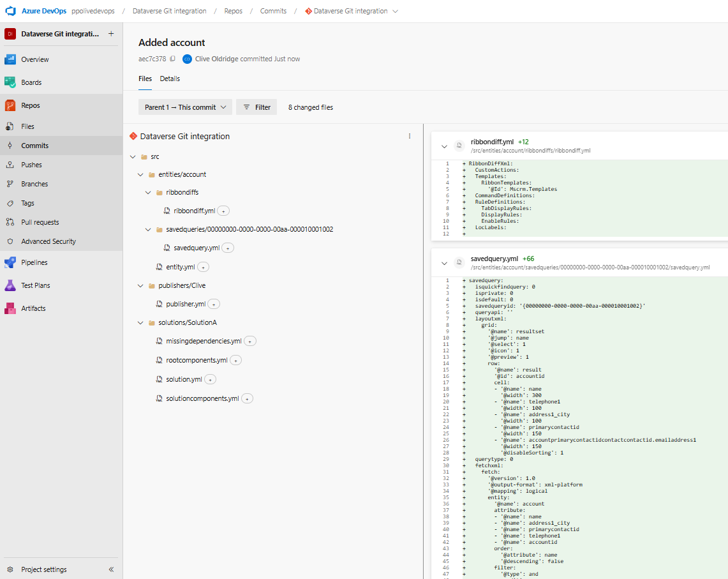Image resolution: width=728 pixels, height=579 pixels.
Task: Click the added badge next to savedquery.yml
Action: point(228,248)
